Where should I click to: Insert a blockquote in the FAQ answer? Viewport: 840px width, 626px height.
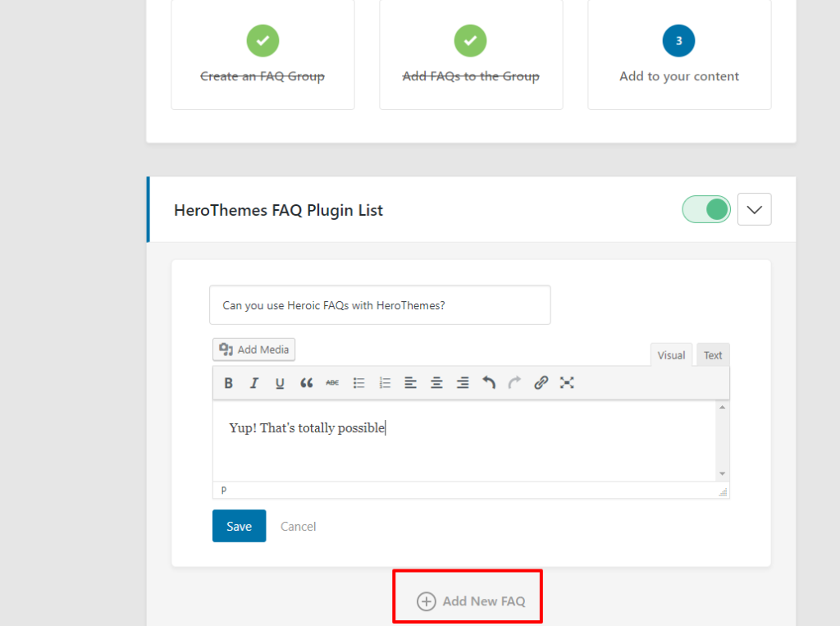[306, 382]
